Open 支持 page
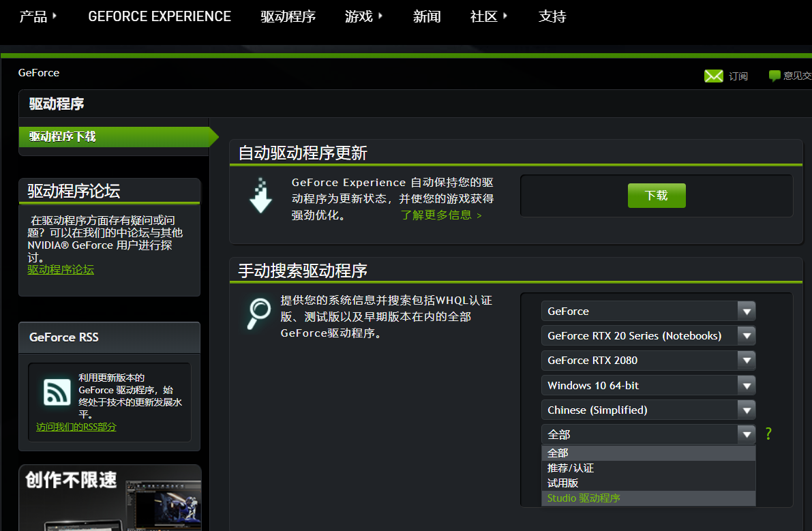The width and height of the screenshot is (812, 531). pyautogui.click(x=552, y=16)
